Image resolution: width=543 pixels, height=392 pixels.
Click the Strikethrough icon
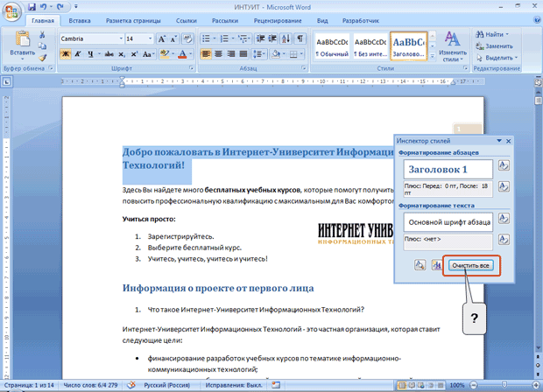pyautogui.click(x=109, y=54)
